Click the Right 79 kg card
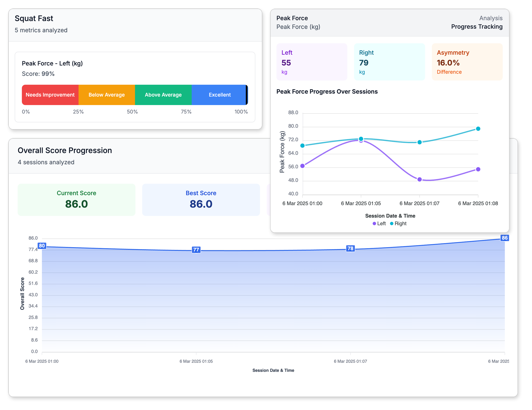The image size is (532, 410). click(x=389, y=62)
